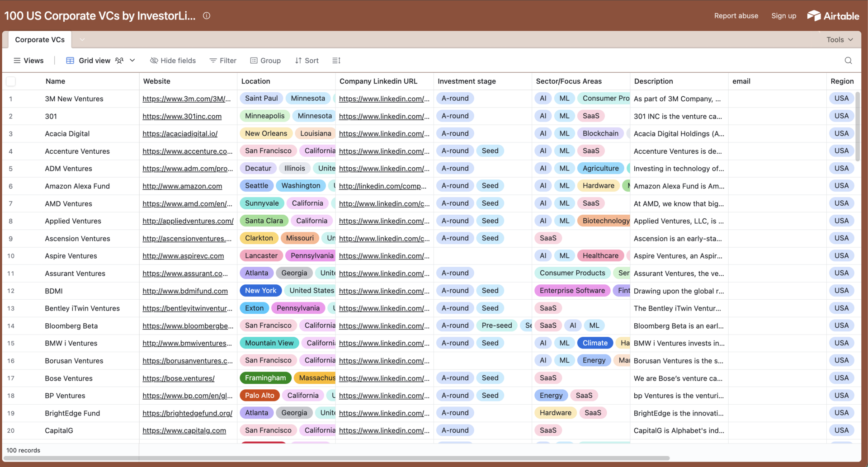Expand the Grid view dropdown

tap(132, 61)
